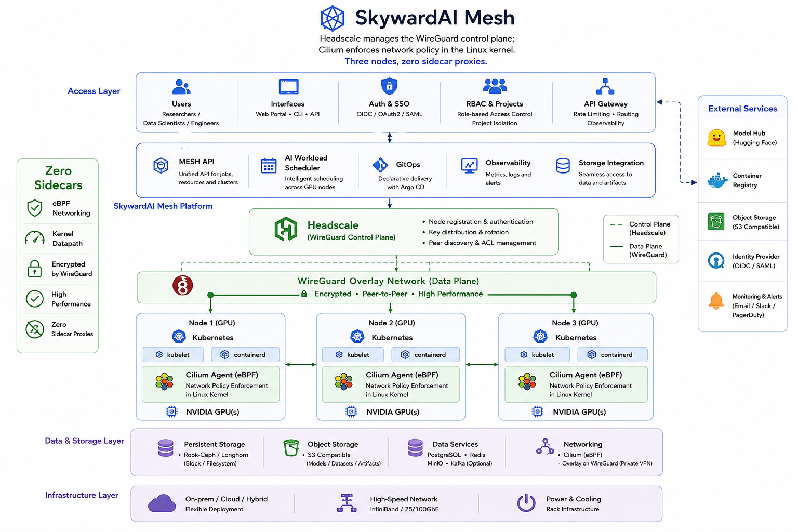Click the Node 2 Cilium hexagon icon
Screen dimensions: 798x532
click(x=343, y=381)
